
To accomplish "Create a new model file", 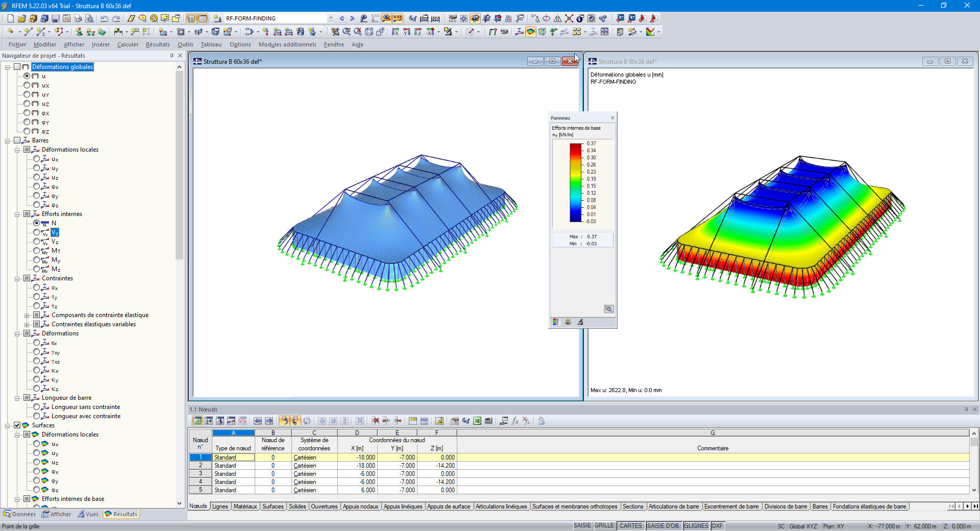I will click(x=10, y=18).
